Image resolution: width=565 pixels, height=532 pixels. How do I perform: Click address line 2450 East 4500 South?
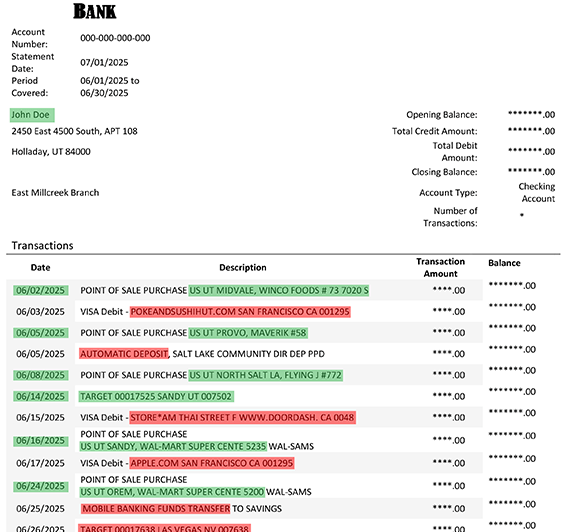[74, 131]
